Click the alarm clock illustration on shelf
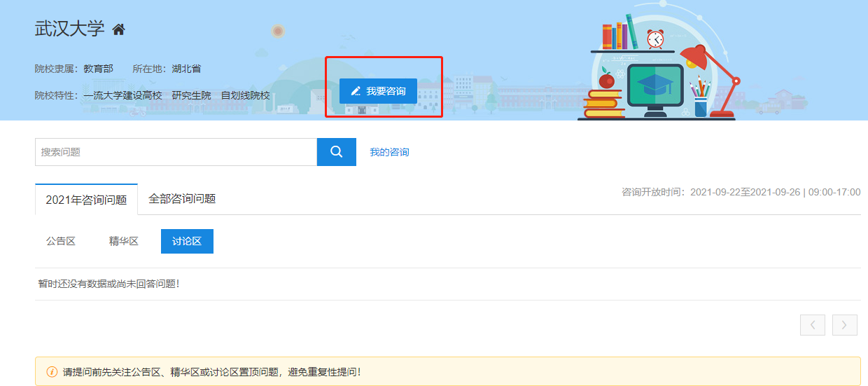This screenshot has width=868, height=386. (x=655, y=39)
